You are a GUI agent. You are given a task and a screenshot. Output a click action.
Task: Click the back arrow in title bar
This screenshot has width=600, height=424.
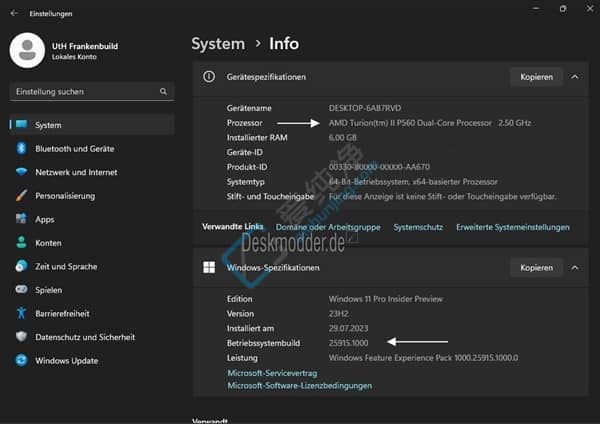coord(13,13)
